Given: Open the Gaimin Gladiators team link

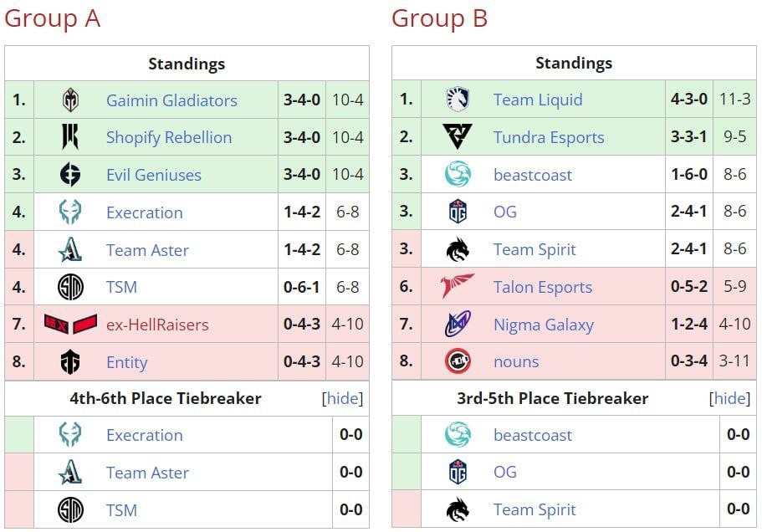Looking at the screenshot, I should click(x=171, y=100).
